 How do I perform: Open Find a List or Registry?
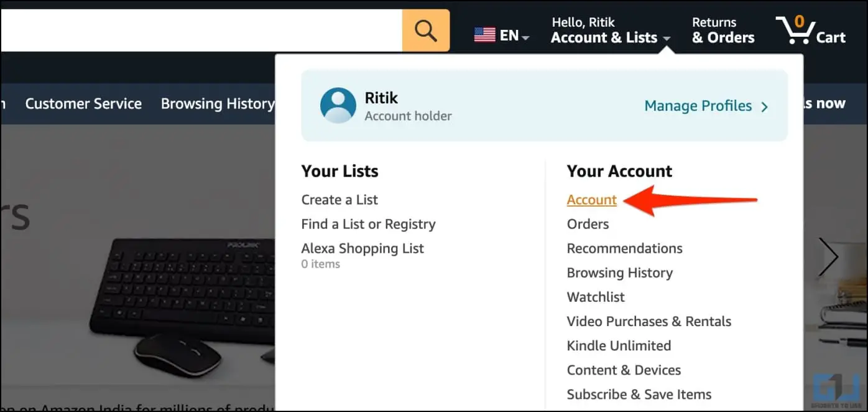[x=368, y=224]
